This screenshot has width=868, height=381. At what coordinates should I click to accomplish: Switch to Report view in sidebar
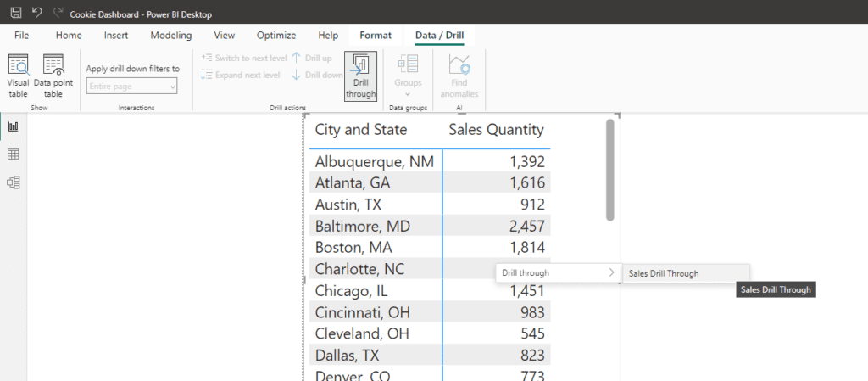(x=14, y=126)
